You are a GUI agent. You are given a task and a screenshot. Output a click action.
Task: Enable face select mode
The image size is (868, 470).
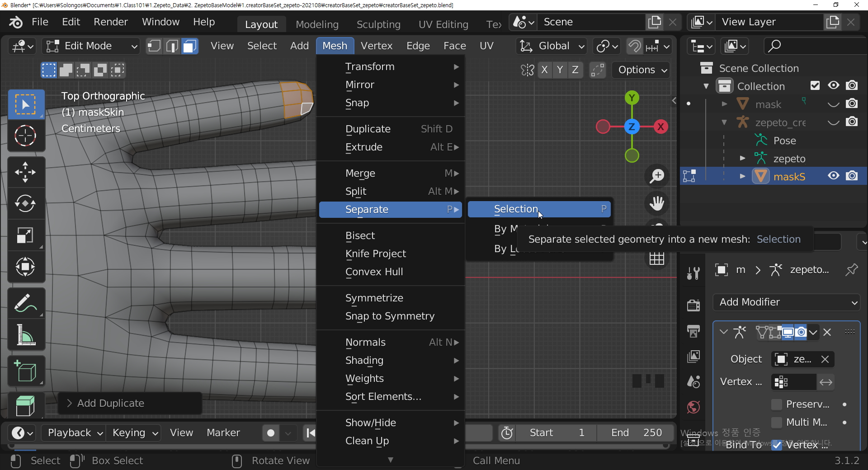click(190, 46)
